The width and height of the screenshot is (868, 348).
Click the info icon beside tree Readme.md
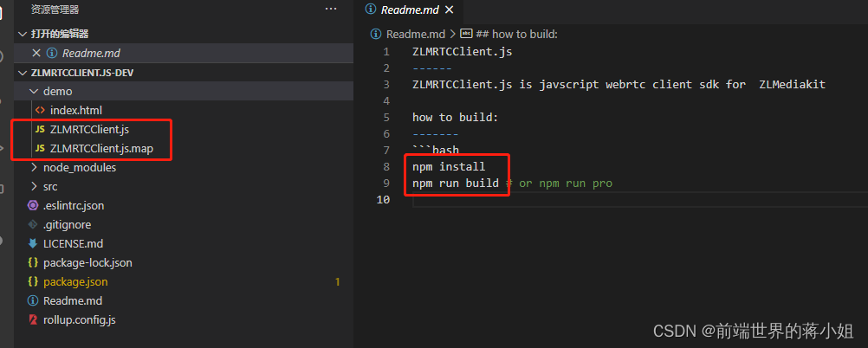(33, 301)
